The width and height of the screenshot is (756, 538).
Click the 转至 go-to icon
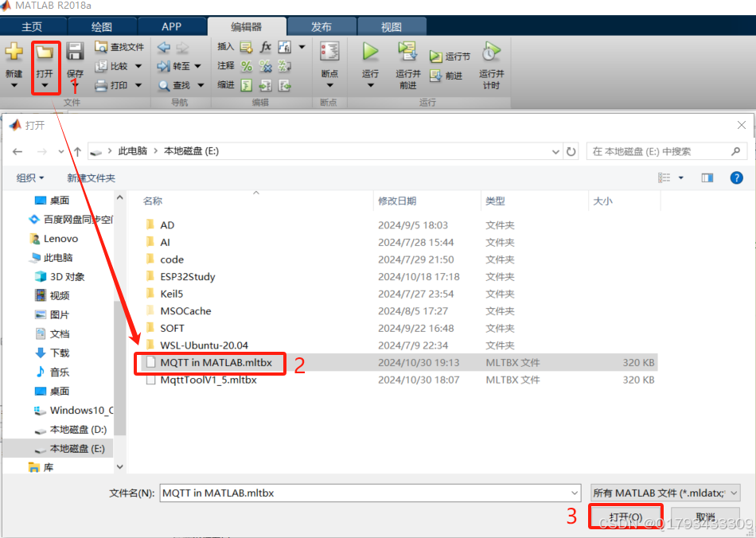(x=164, y=66)
